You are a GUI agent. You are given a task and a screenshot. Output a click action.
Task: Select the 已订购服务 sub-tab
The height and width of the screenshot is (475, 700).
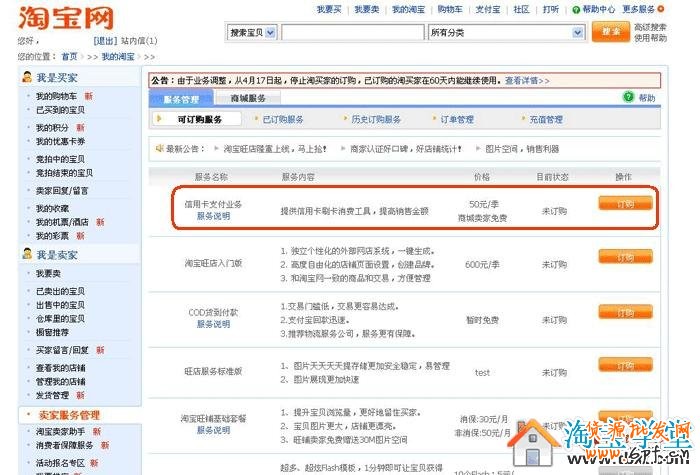click(281, 119)
